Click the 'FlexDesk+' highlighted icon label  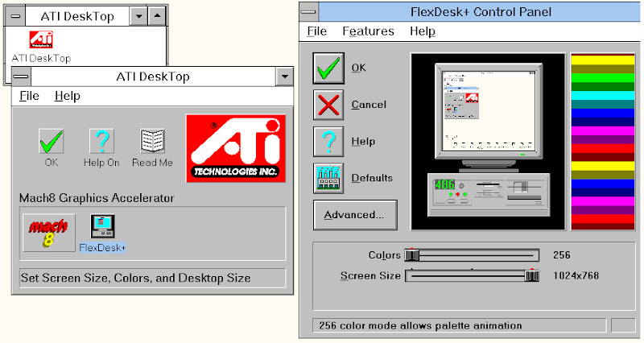(102, 248)
